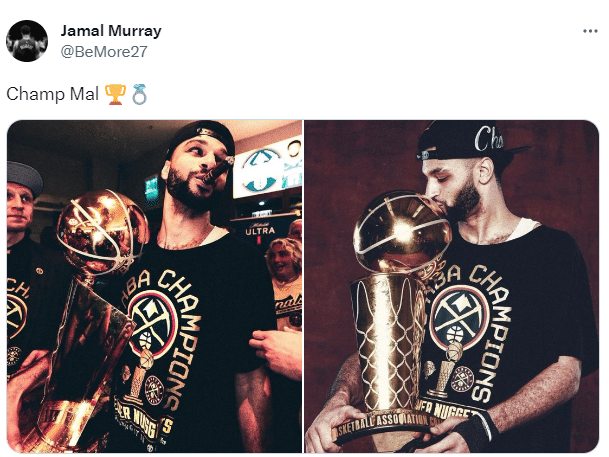Open the right photo of the trophy kiss
Image resolution: width=609 pixels, height=457 pixels.
tap(451, 286)
